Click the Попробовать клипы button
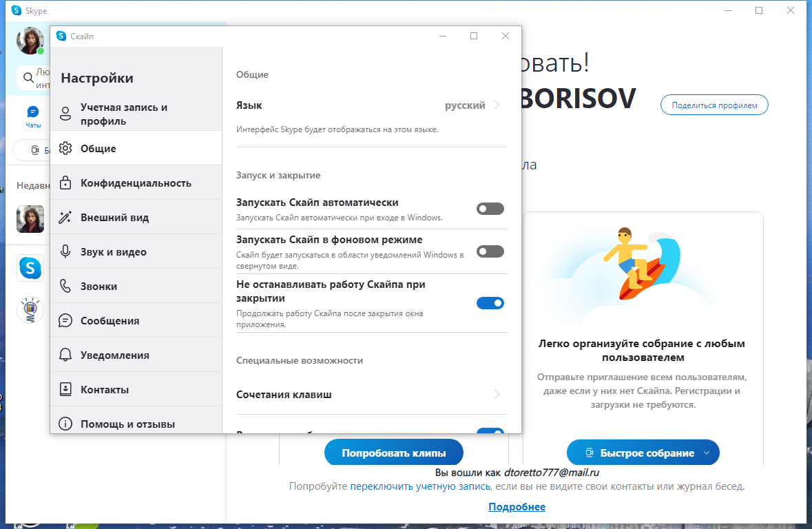This screenshot has width=812, height=529. point(393,453)
